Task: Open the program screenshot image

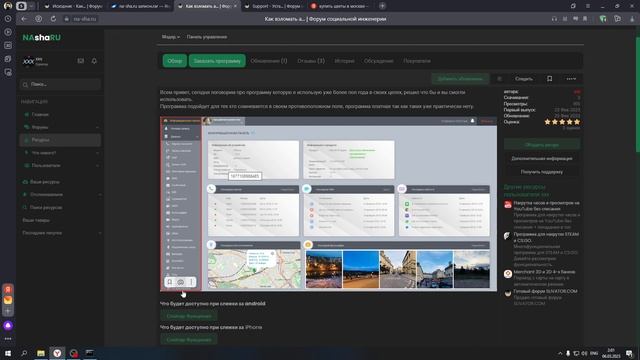Action: pos(329,204)
